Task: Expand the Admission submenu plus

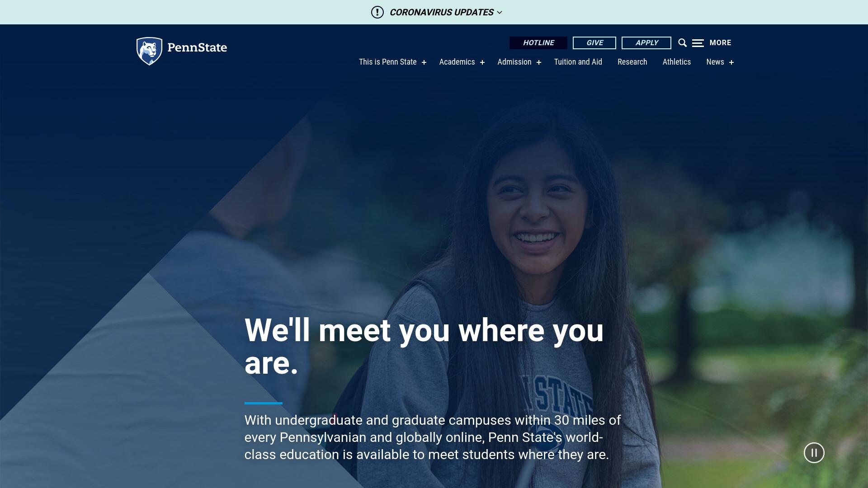Action: pos(539,62)
